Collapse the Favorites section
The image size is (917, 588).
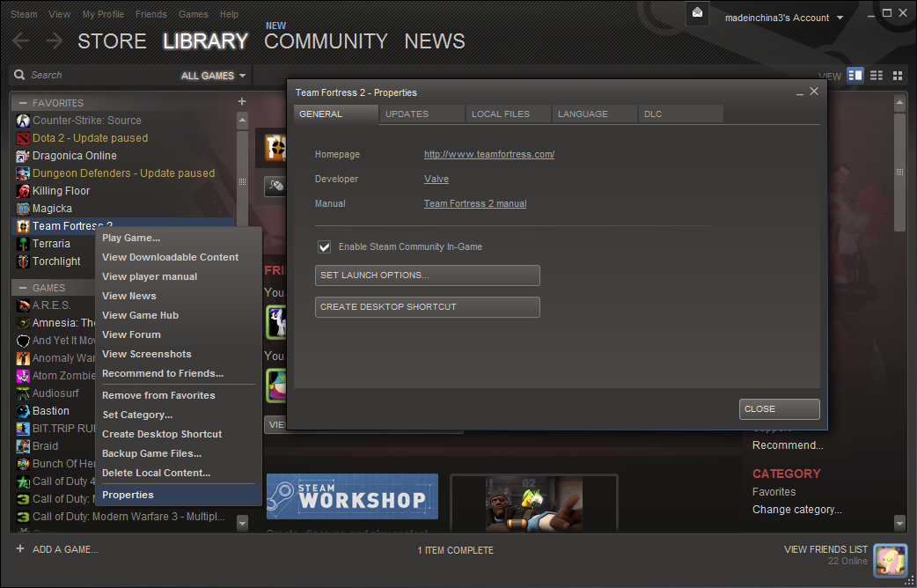(x=23, y=102)
